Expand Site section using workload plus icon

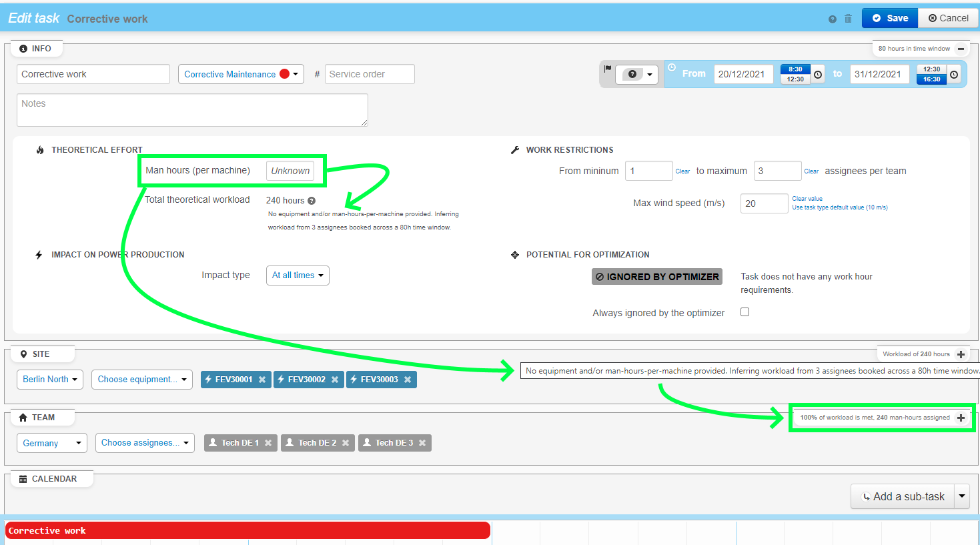click(x=961, y=354)
